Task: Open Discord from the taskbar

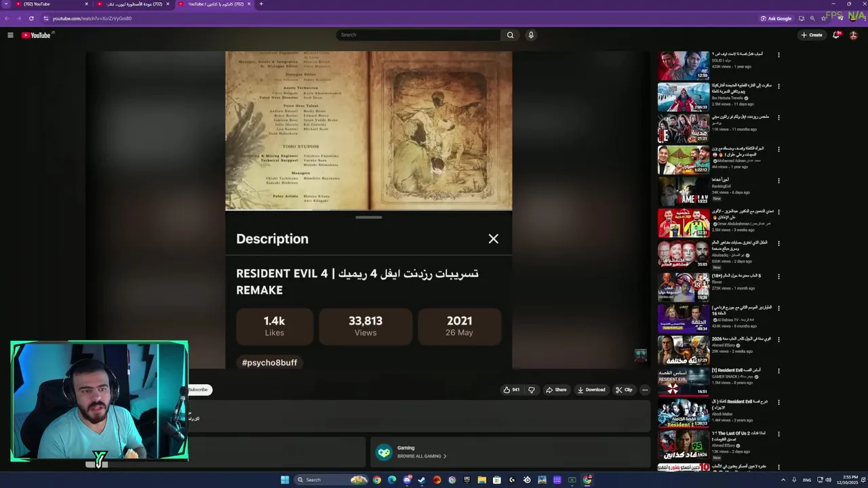Action: tap(407, 480)
